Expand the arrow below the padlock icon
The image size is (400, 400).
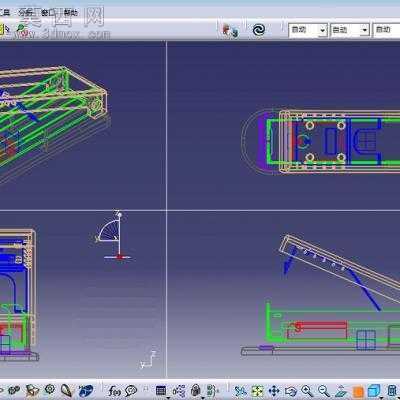tap(203, 397)
